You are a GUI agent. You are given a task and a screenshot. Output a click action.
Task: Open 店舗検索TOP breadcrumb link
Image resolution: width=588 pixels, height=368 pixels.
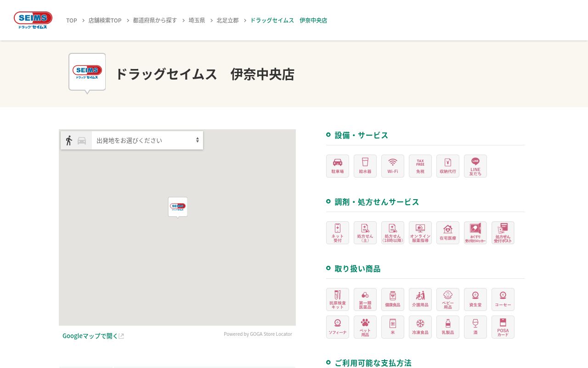click(105, 20)
